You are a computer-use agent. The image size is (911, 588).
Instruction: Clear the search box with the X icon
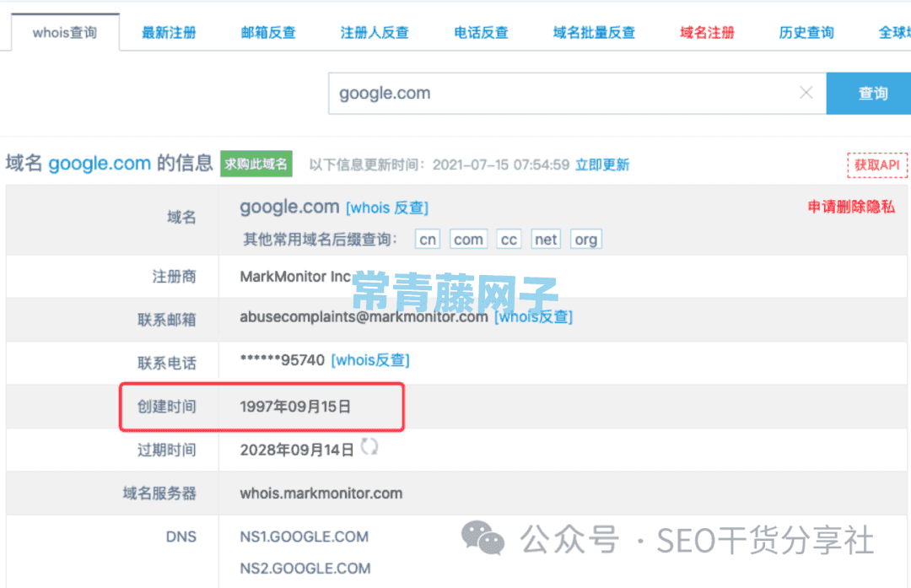coord(806,93)
